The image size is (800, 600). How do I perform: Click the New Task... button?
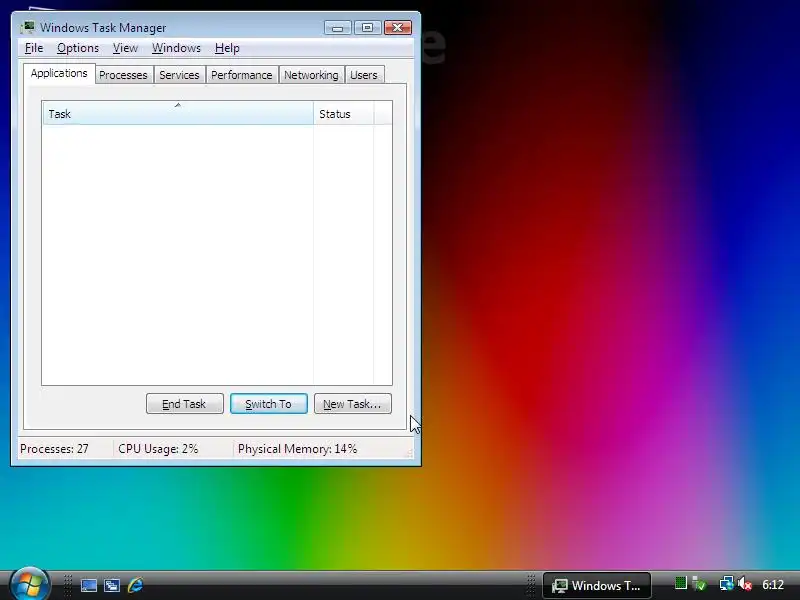coord(353,404)
